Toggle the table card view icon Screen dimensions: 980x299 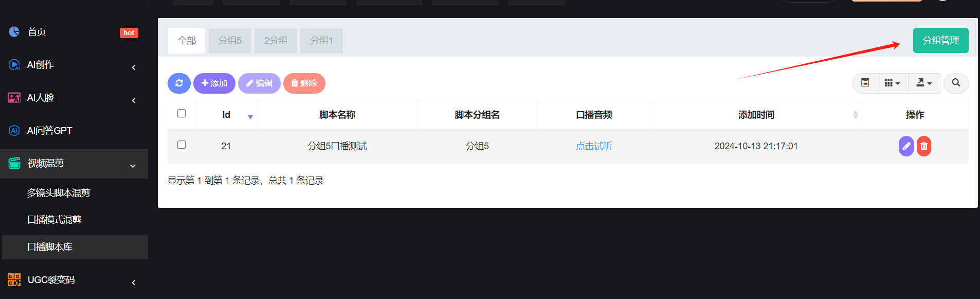(865, 83)
